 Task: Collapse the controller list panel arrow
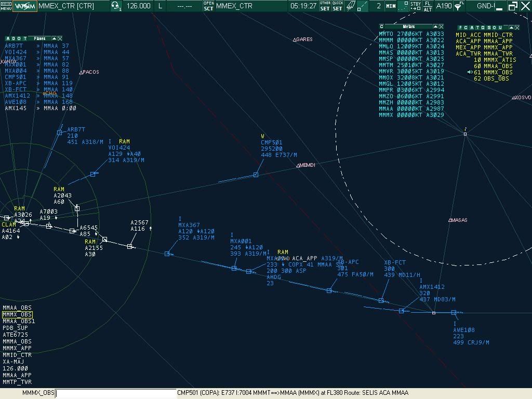(x=511, y=28)
